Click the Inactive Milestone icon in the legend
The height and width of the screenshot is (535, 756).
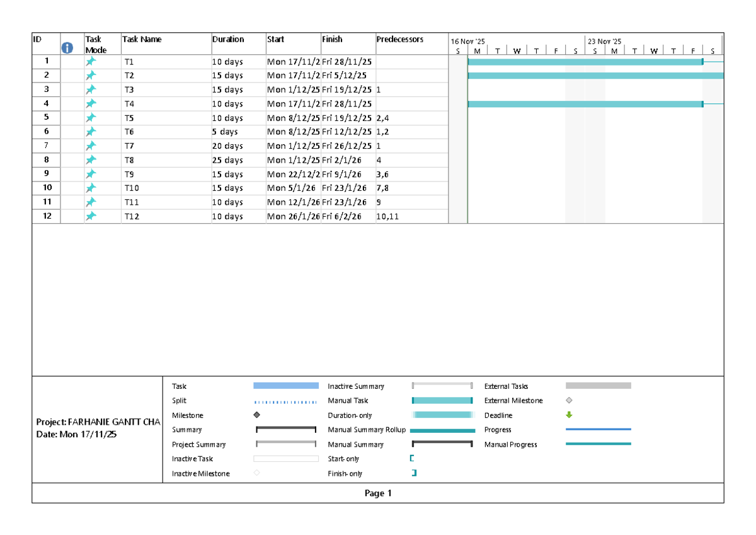coord(257,473)
